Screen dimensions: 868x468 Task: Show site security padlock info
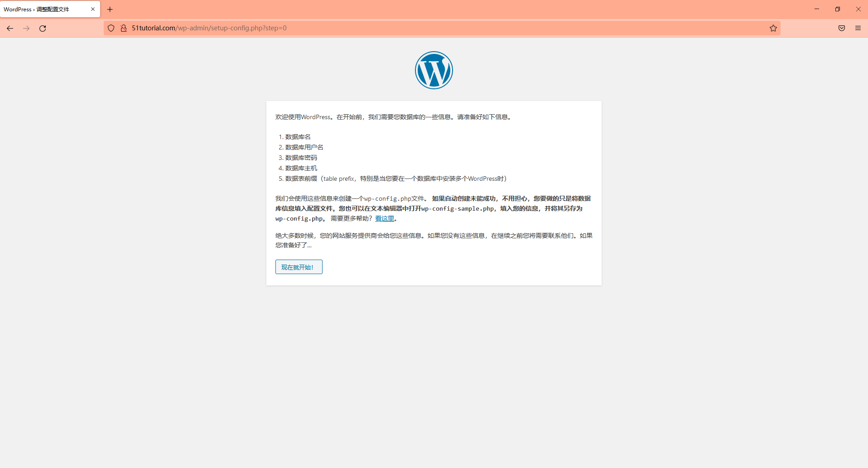[x=123, y=28]
